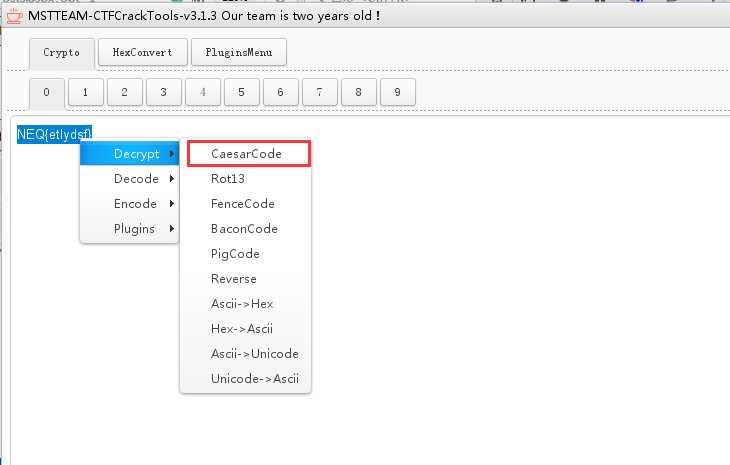Image resolution: width=730 pixels, height=465 pixels.
Task: Expand the Decrypt submenu arrow
Action: pos(172,154)
